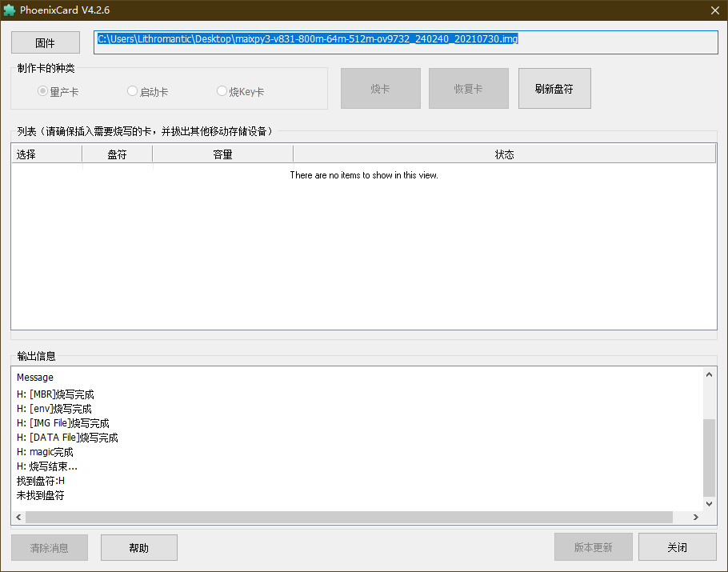Click the 版本更新 version update button
Screen dimensions: 728x572
(594, 547)
